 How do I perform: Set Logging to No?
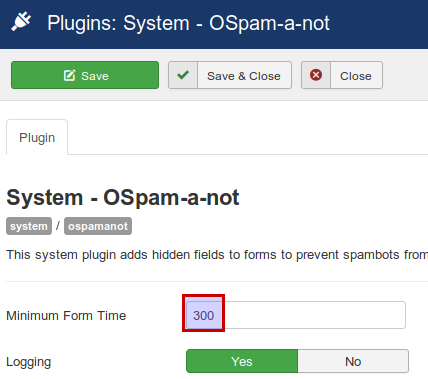click(x=353, y=361)
